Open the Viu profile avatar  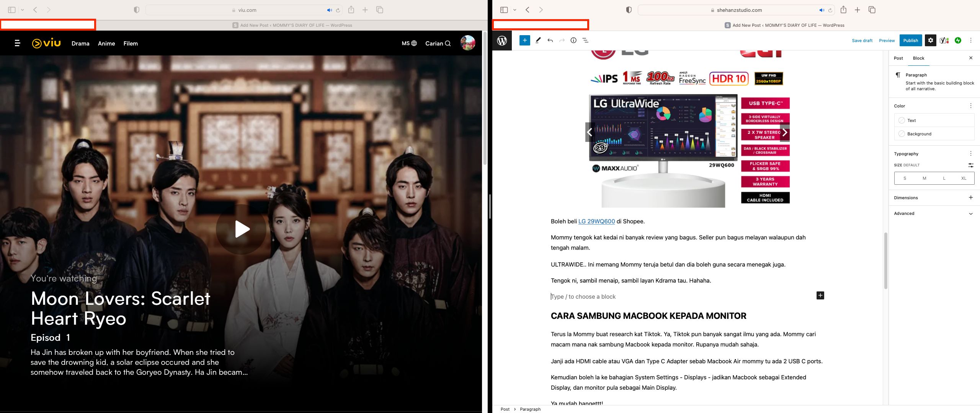click(x=467, y=43)
